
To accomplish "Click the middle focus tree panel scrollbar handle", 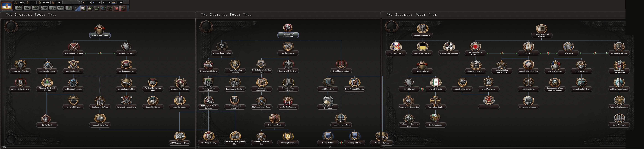I will point(329,147).
